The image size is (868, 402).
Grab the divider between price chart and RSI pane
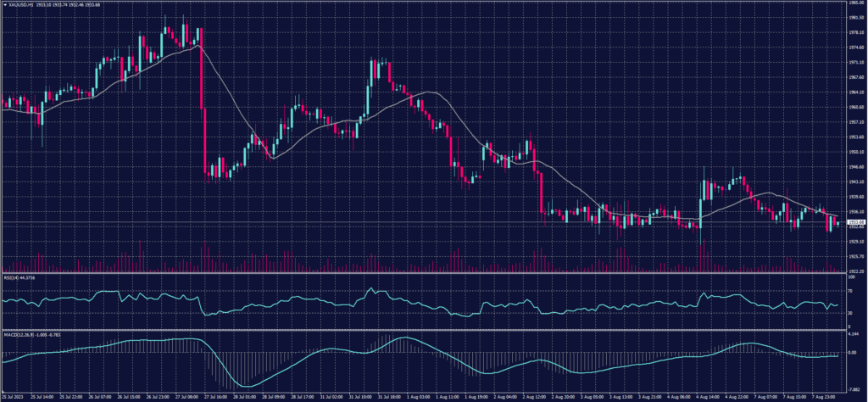click(x=424, y=273)
